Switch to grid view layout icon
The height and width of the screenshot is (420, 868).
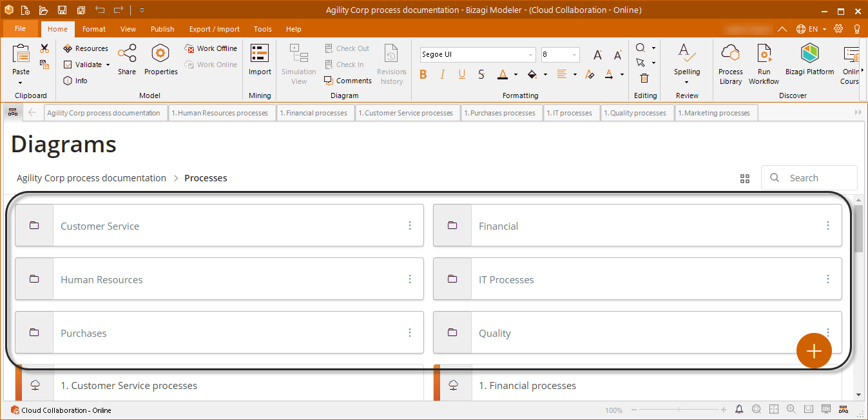click(745, 179)
